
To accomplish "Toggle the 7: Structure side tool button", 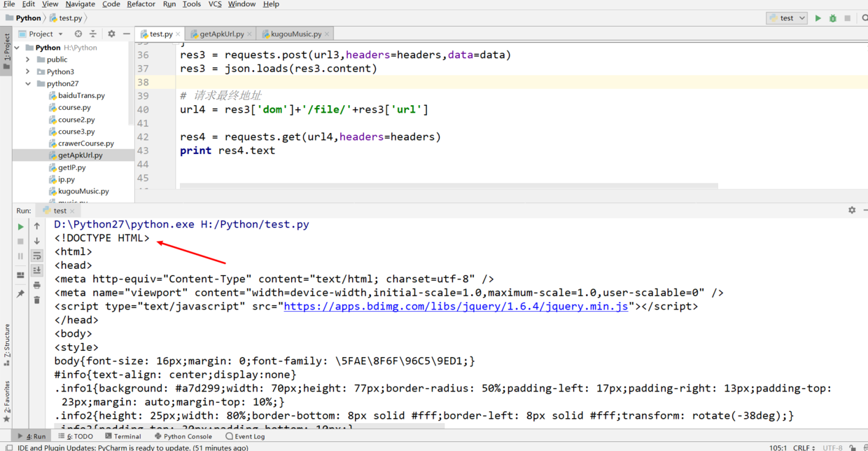I will point(6,345).
